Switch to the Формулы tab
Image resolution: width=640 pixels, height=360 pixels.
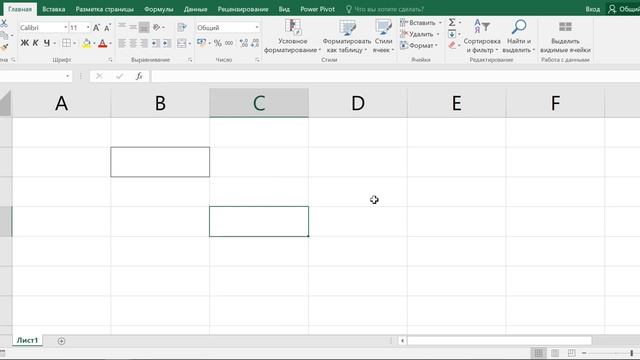tap(159, 9)
